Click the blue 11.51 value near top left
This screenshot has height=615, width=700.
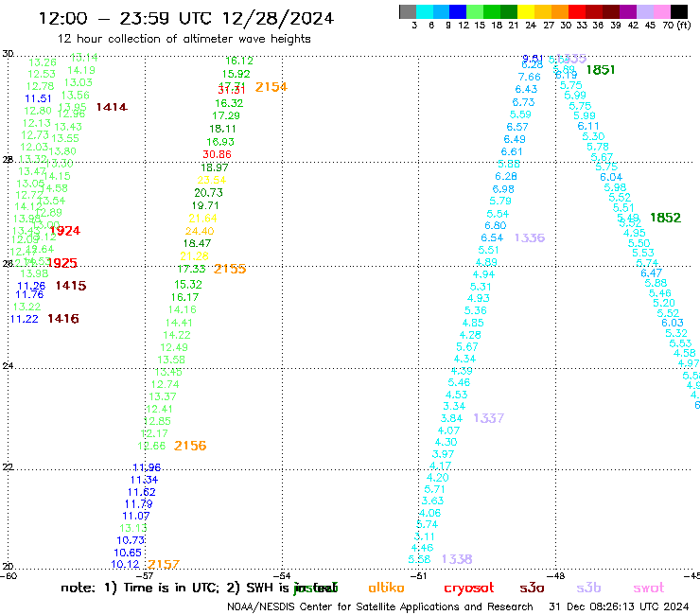[x=39, y=98]
